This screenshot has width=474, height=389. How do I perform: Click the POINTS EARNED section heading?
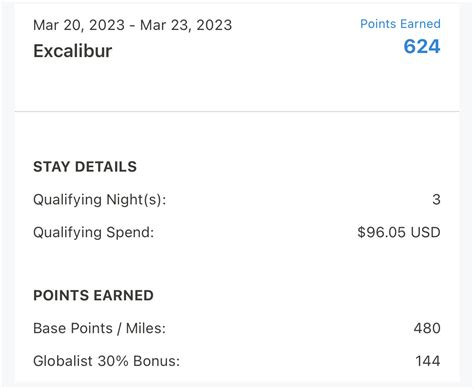click(x=93, y=295)
